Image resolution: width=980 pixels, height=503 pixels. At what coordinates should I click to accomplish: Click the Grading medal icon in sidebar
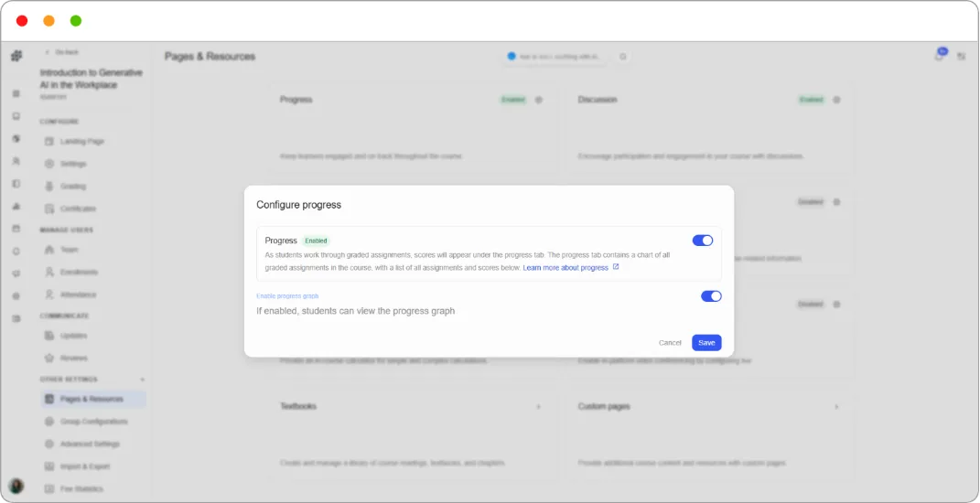(x=48, y=187)
